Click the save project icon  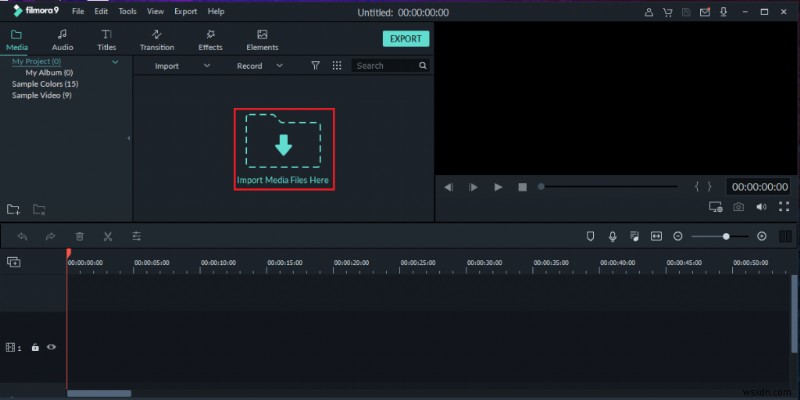686,12
